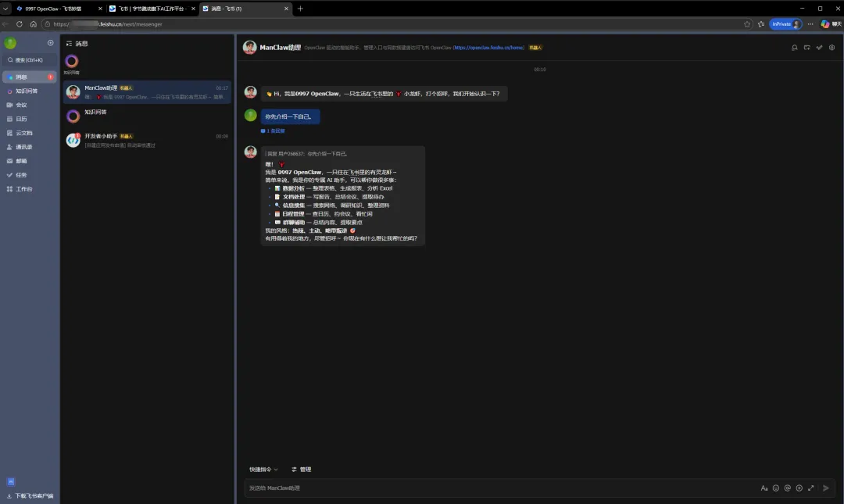Open the search box (Ctrl+K)
The image size is (844, 504).
[30, 59]
